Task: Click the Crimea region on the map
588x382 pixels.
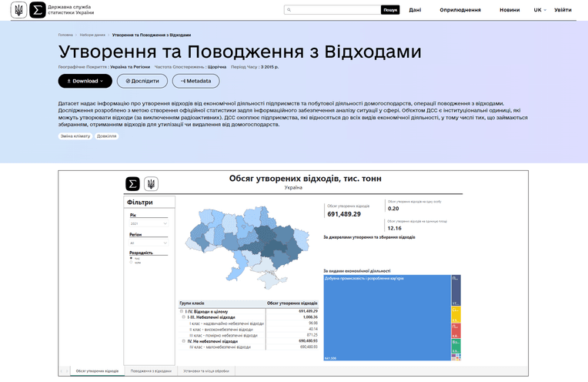Action: coord(271,280)
